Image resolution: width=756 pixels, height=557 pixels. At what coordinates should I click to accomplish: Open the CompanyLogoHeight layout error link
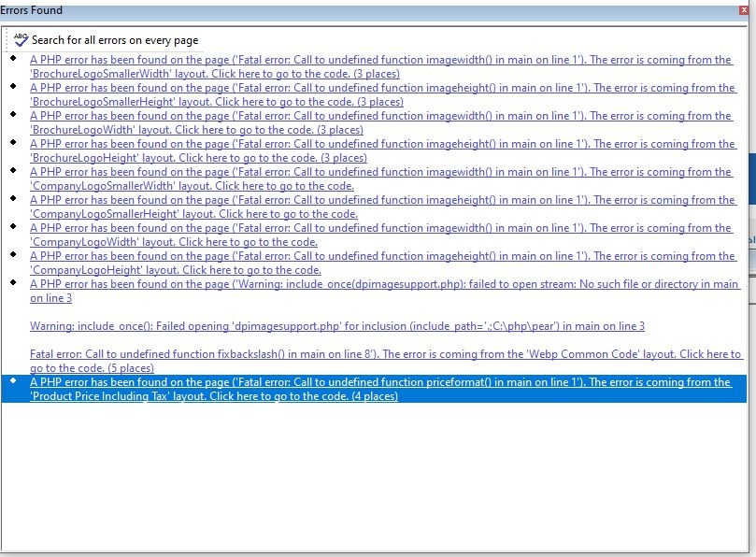point(383,263)
